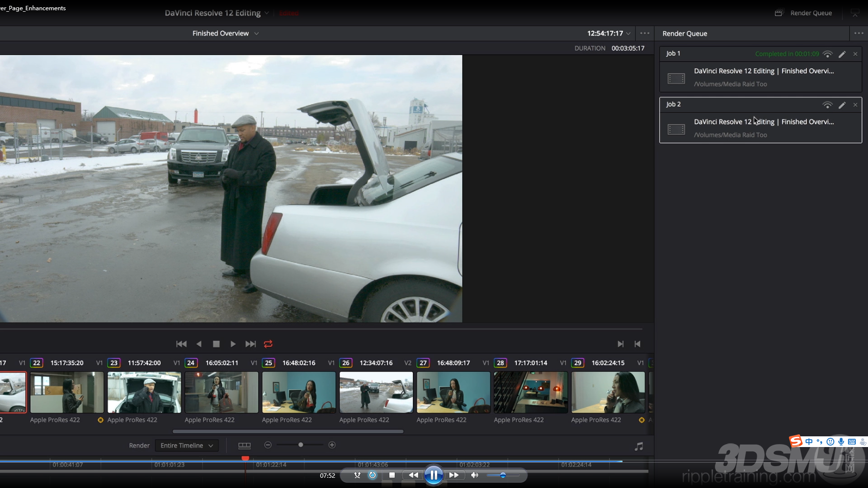Click clip number badge 27
868x488 pixels.
tap(423, 363)
